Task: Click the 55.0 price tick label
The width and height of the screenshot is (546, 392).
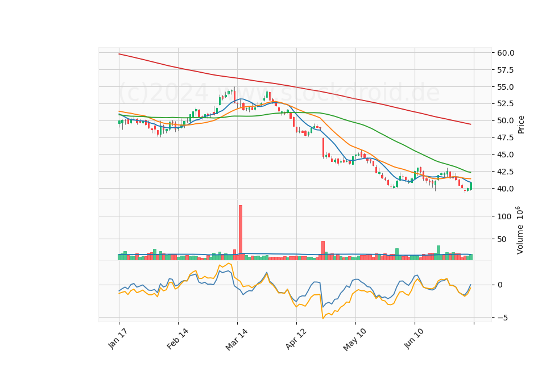Action: pyautogui.click(x=506, y=87)
